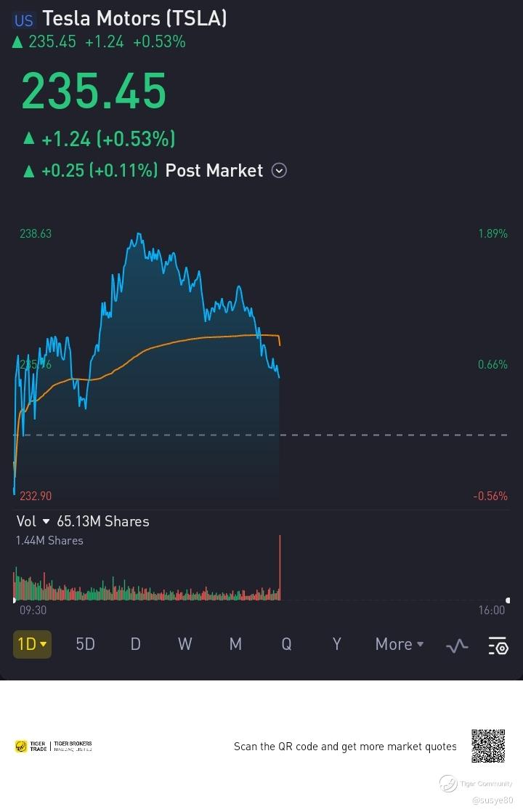
Task: Tap the green up-triangle beside +1.24
Action: coord(29,137)
